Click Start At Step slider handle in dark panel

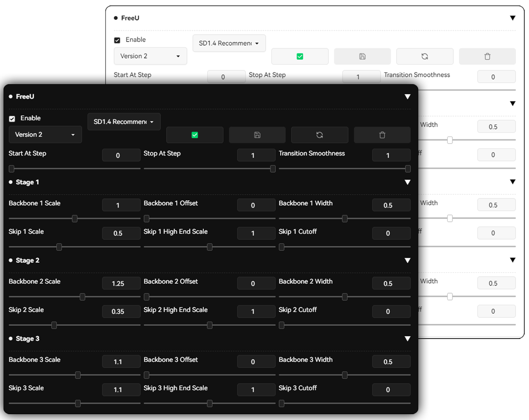[x=12, y=169]
